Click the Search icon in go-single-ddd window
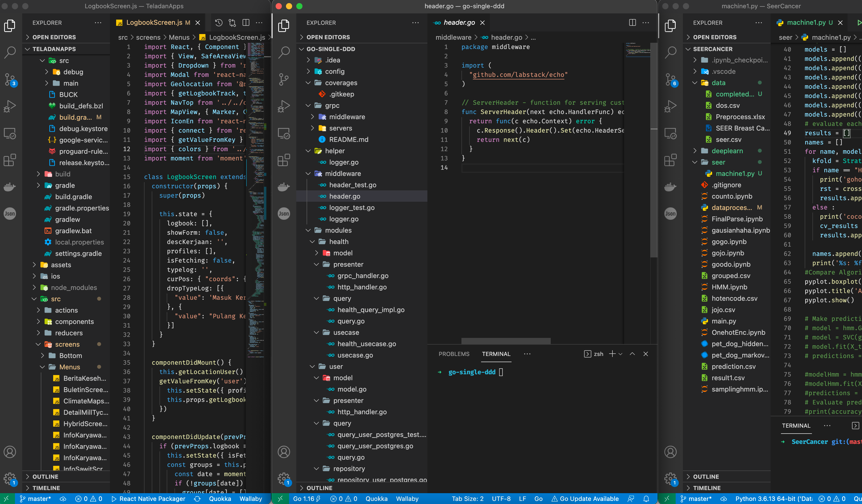Viewport: 862px width, 504px height. pyautogui.click(x=284, y=52)
